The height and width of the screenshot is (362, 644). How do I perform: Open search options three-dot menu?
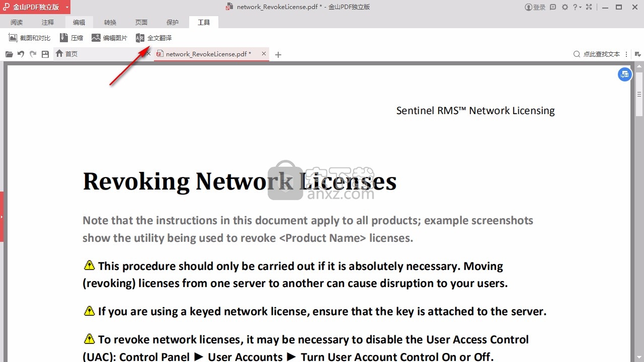(x=626, y=54)
